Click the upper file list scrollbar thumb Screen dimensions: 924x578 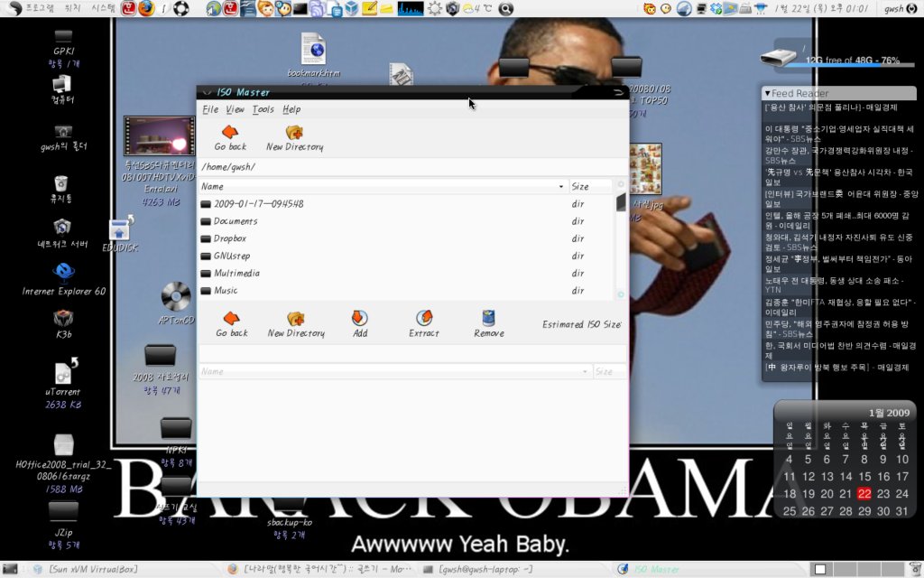pyautogui.click(x=621, y=202)
